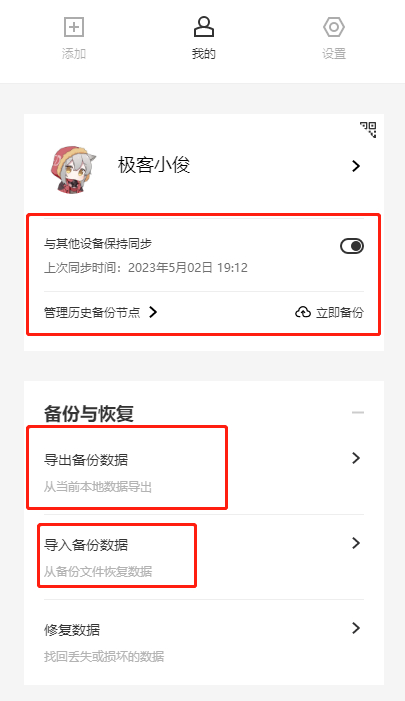Toggle the 与其他设备保持同步 sync switch
Viewport: 405px width, 701px height.
pos(352,246)
